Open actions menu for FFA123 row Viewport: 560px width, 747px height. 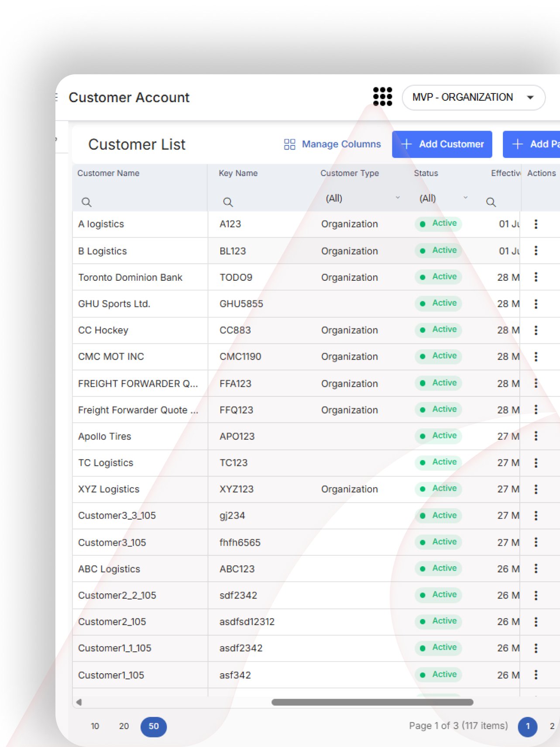click(x=536, y=383)
